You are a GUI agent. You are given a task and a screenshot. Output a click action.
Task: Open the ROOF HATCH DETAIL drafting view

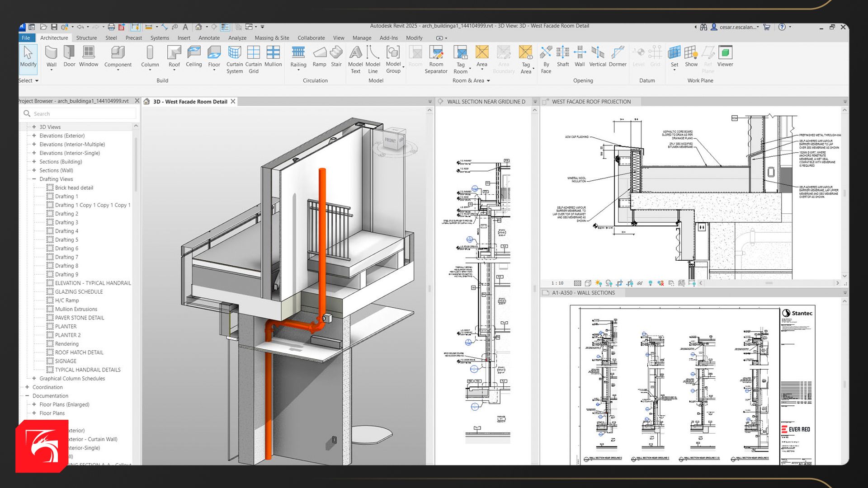pos(79,352)
